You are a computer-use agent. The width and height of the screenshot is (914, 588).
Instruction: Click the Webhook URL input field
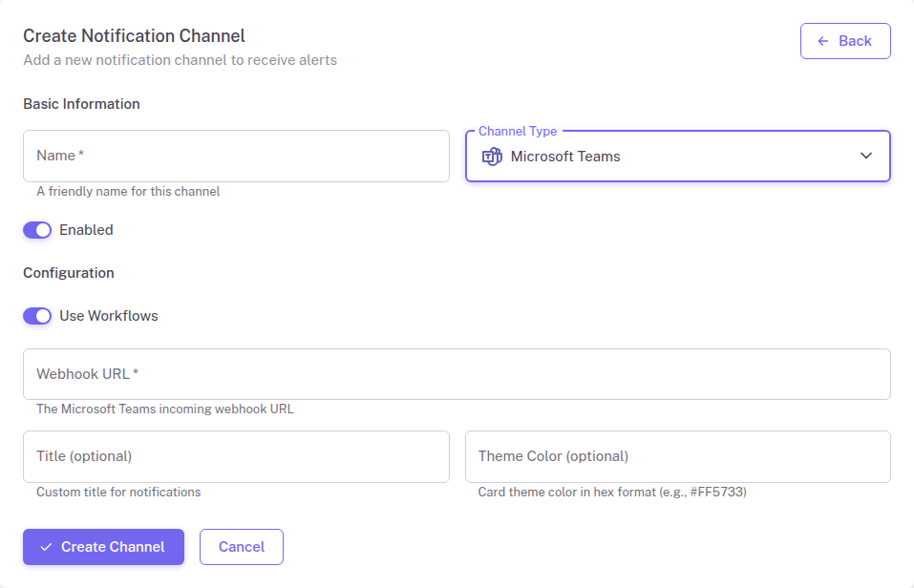457,373
